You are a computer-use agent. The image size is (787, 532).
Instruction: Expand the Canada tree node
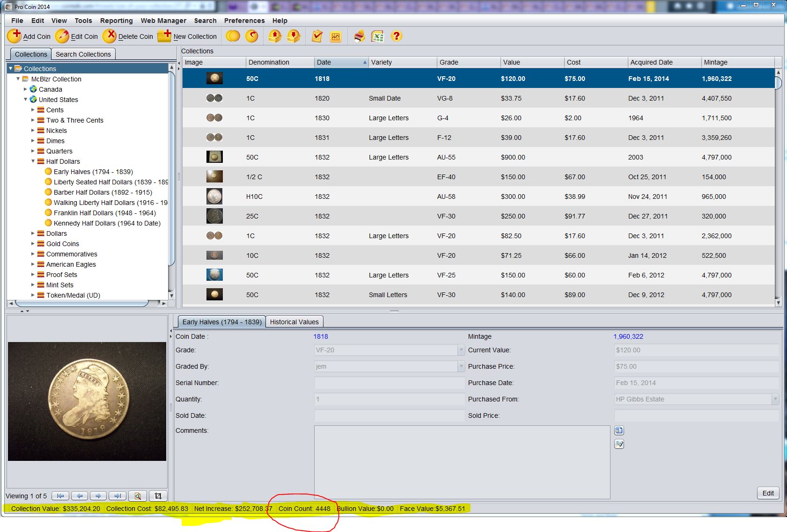[x=25, y=89]
